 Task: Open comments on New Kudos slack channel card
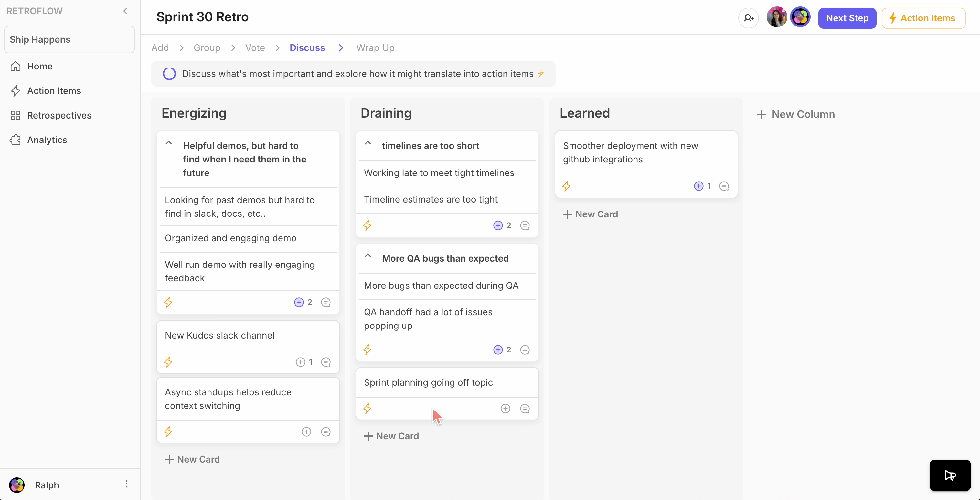coord(326,362)
